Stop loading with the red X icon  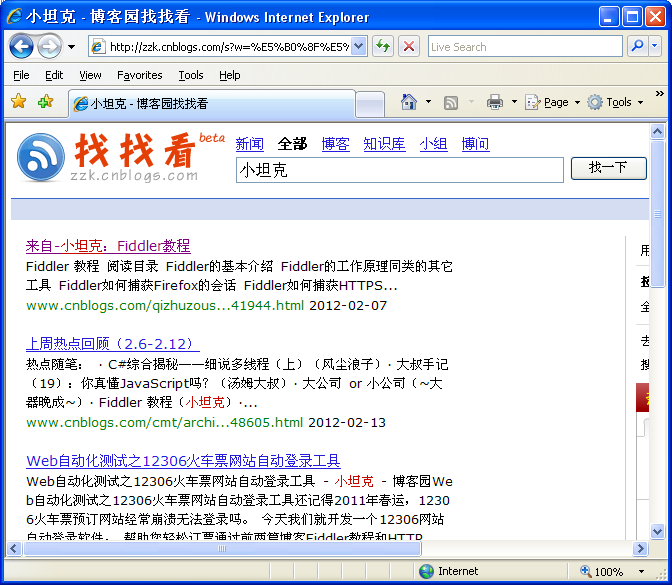pos(409,46)
